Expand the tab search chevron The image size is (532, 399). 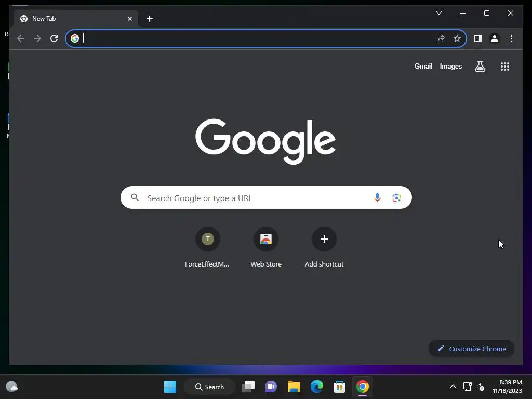tap(439, 13)
